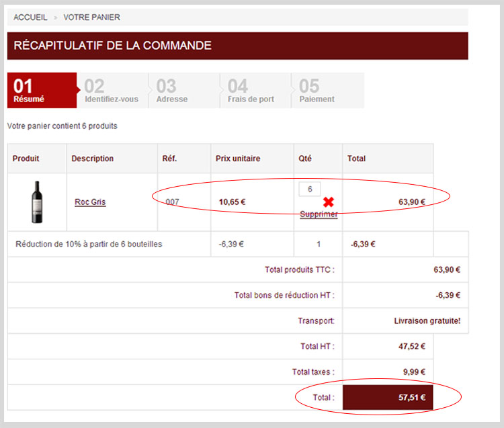Select step 05 Paiement tab
Image resolution: width=504 pixels, height=428 pixels.
(x=327, y=90)
